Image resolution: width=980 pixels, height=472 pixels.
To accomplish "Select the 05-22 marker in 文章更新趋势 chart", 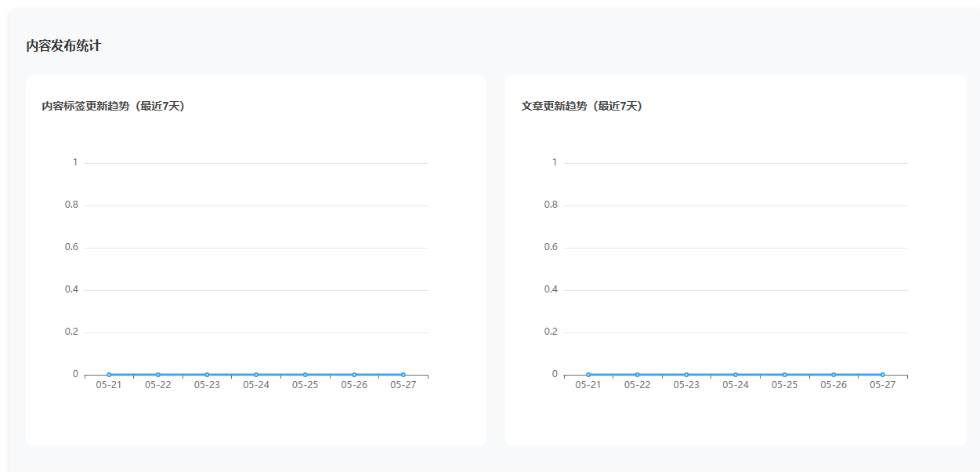I will coord(637,375).
